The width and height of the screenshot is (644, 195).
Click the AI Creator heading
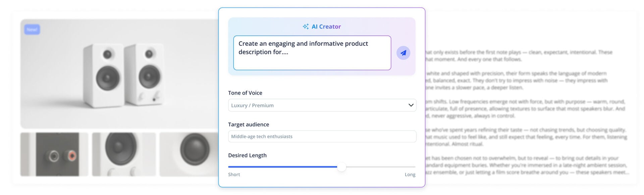(x=326, y=26)
